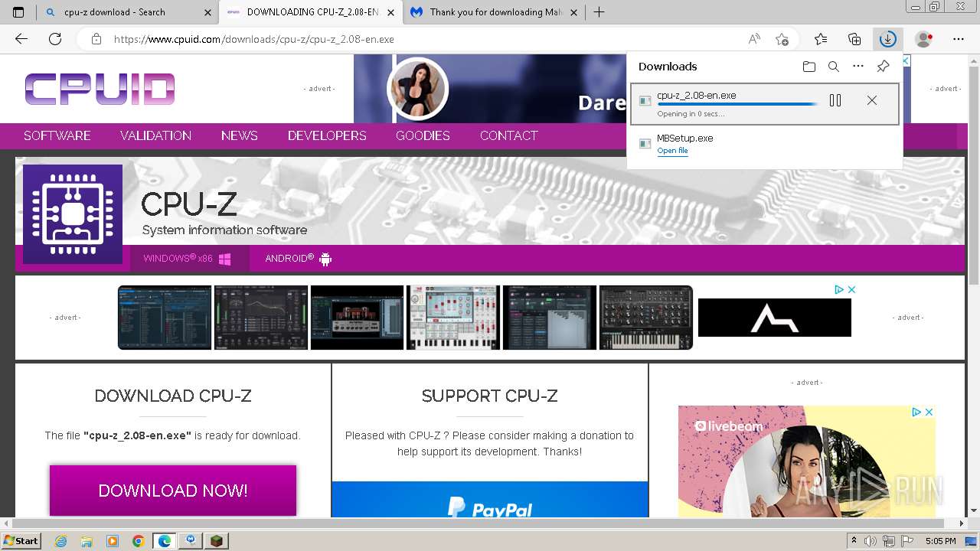Open the Read aloud icon in the address bar
Image resolution: width=980 pixels, height=551 pixels.
pyautogui.click(x=754, y=39)
